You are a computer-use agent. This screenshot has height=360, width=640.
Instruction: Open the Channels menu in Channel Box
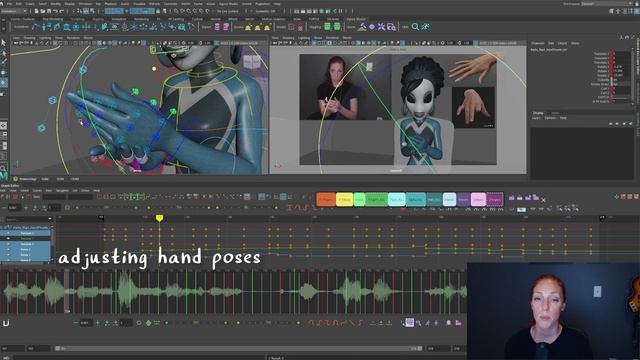click(538, 43)
